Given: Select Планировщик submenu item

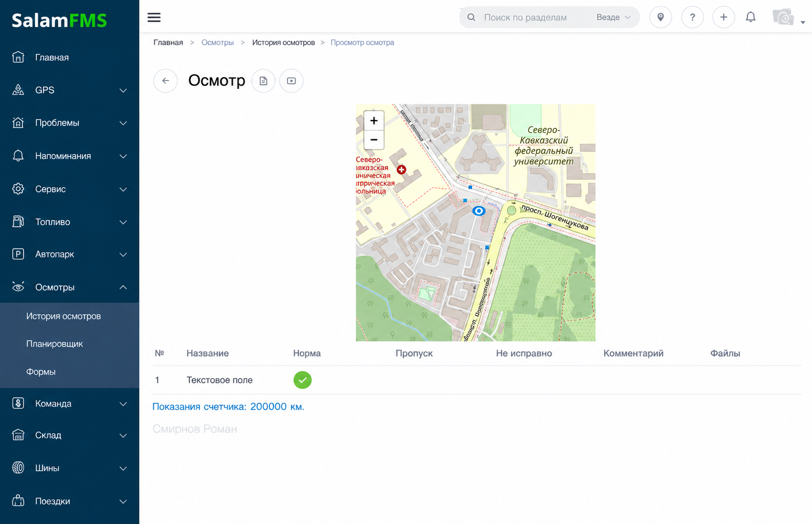Looking at the screenshot, I should [55, 344].
